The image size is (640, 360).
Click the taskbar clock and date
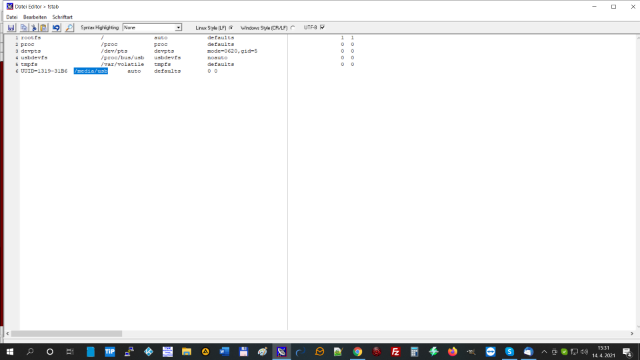(603, 351)
